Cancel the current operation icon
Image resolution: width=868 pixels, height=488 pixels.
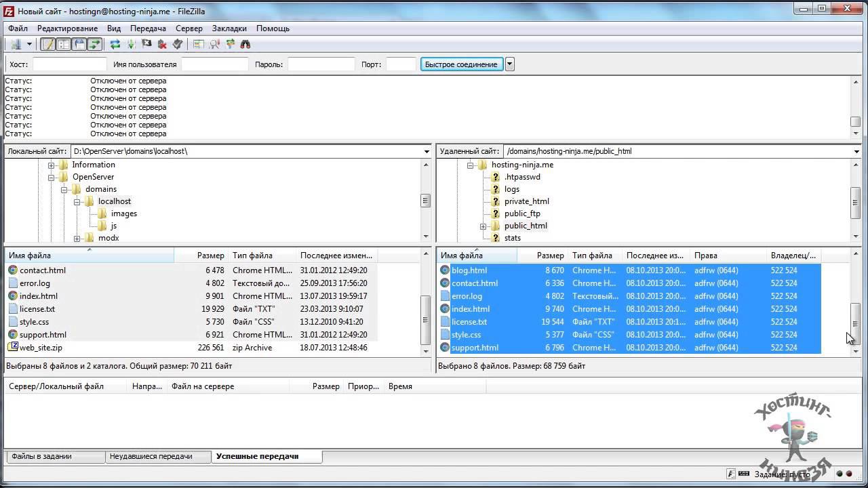coord(146,44)
